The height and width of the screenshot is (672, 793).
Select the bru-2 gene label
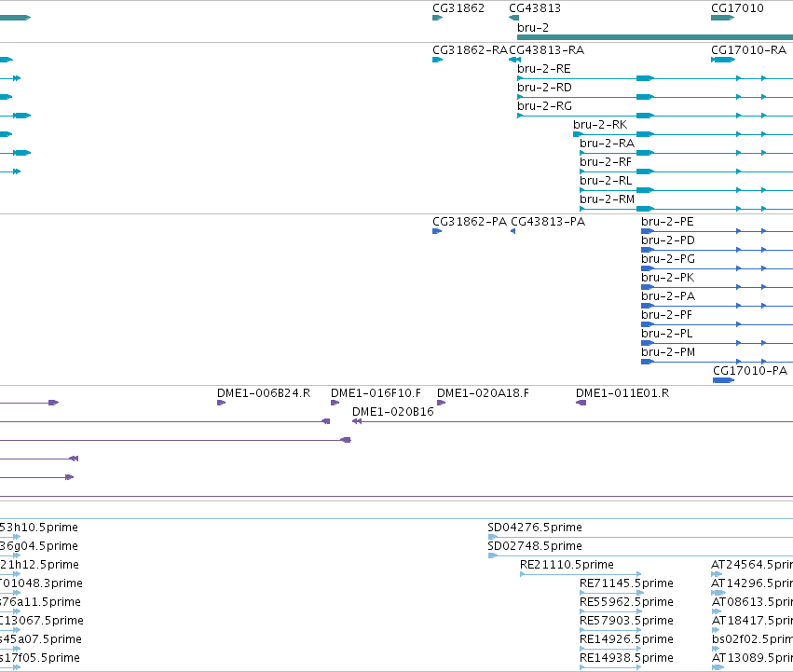click(532, 28)
